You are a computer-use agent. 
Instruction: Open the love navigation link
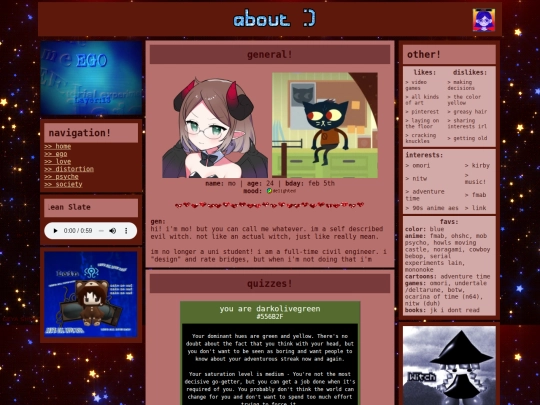tap(58, 162)
